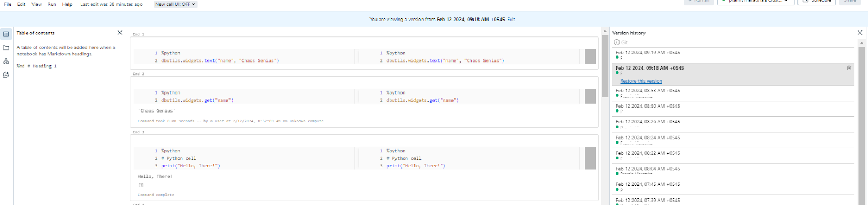
Task: Click the notebook vertical scrollbar thumb
Action: (605, 66)
